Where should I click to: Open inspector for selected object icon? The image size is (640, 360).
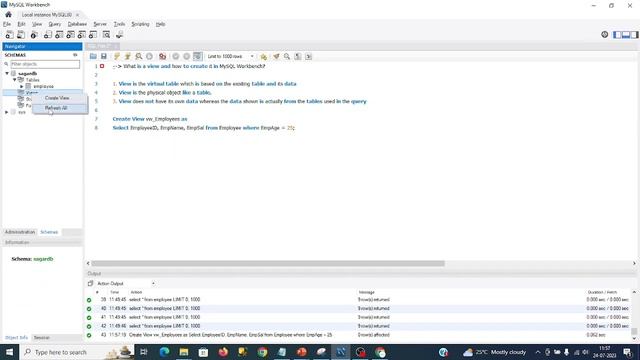click(34, 35)
